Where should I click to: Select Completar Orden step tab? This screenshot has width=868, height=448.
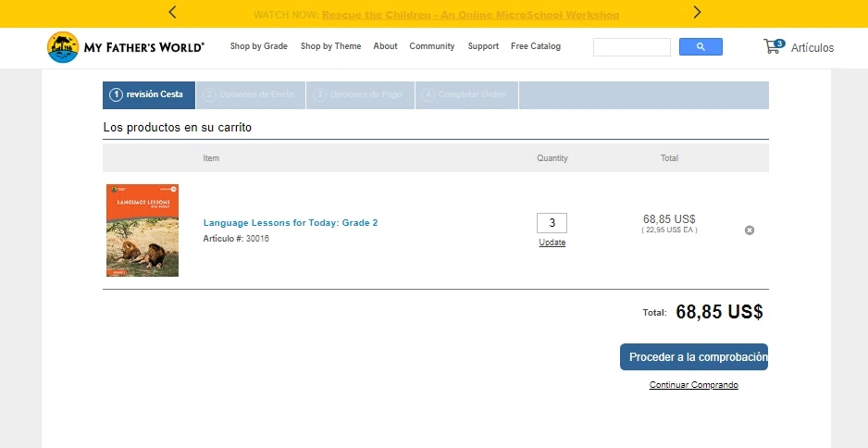tap(466, 94)
